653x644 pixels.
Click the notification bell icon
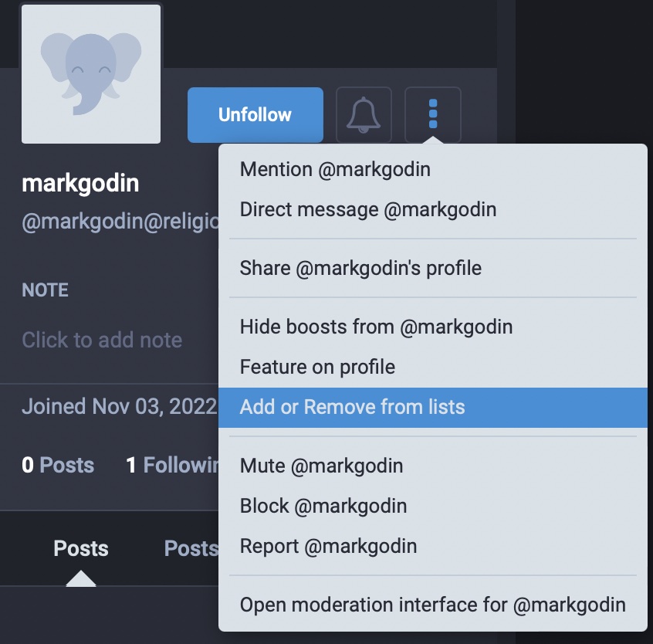(364, 115)
